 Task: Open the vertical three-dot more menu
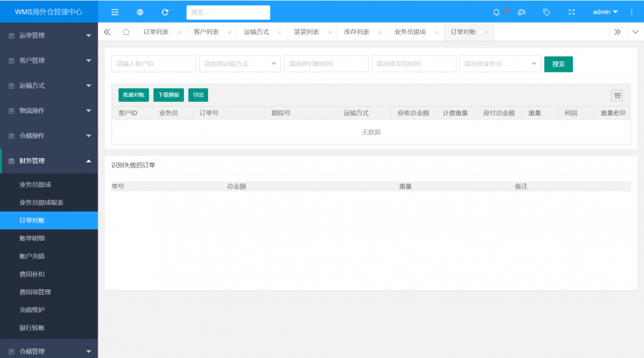coord(631,12)
